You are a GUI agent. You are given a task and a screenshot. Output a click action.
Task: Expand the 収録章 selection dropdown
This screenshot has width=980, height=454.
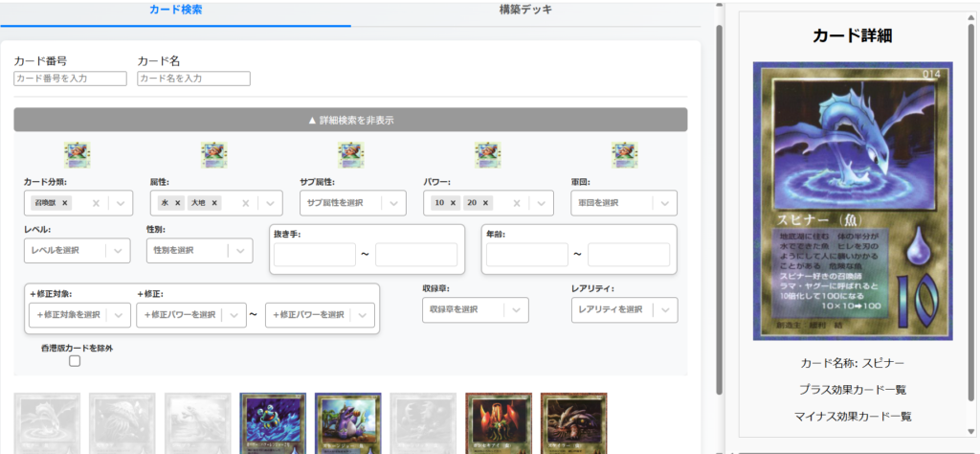click(475, 309)
